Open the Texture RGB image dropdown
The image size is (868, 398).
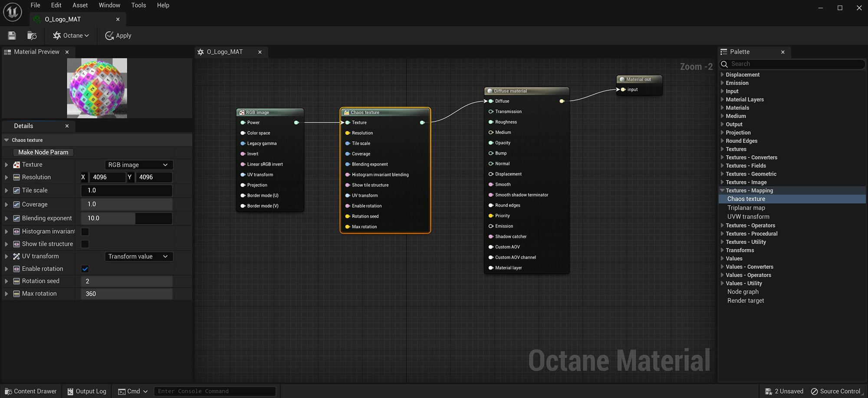point(139,165)
